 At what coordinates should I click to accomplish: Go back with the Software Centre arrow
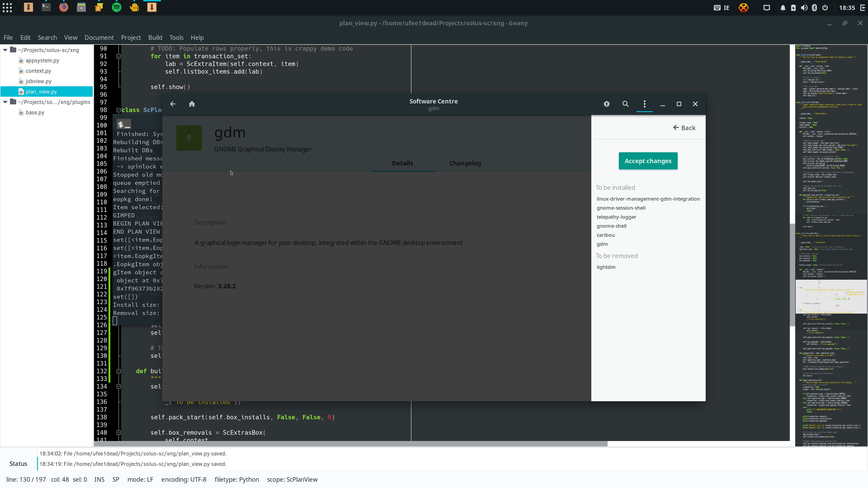173,104
